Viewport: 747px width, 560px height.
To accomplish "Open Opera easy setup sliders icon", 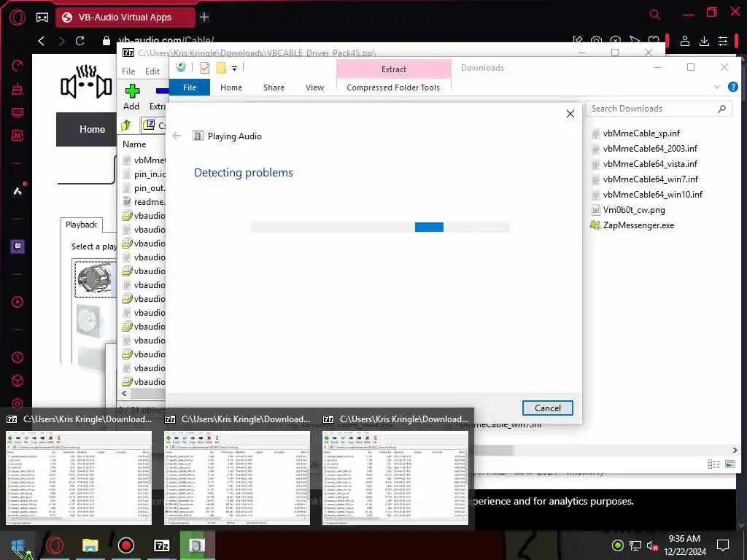I will coord(723,41).
